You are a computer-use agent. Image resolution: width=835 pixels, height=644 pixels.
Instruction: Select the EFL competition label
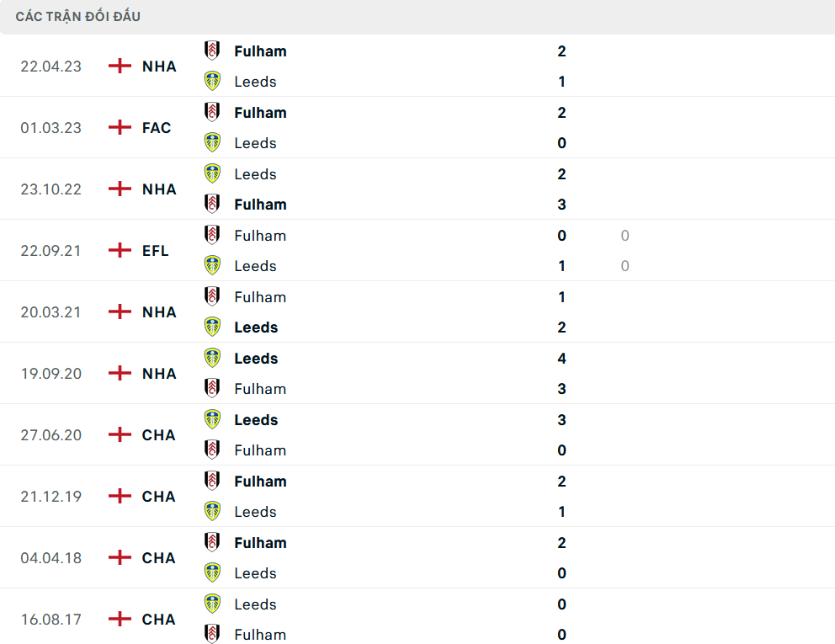[x=155, y=250]
